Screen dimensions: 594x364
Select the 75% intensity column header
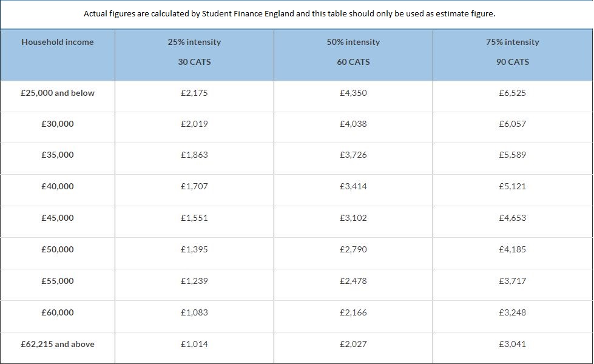click(512, 42)
